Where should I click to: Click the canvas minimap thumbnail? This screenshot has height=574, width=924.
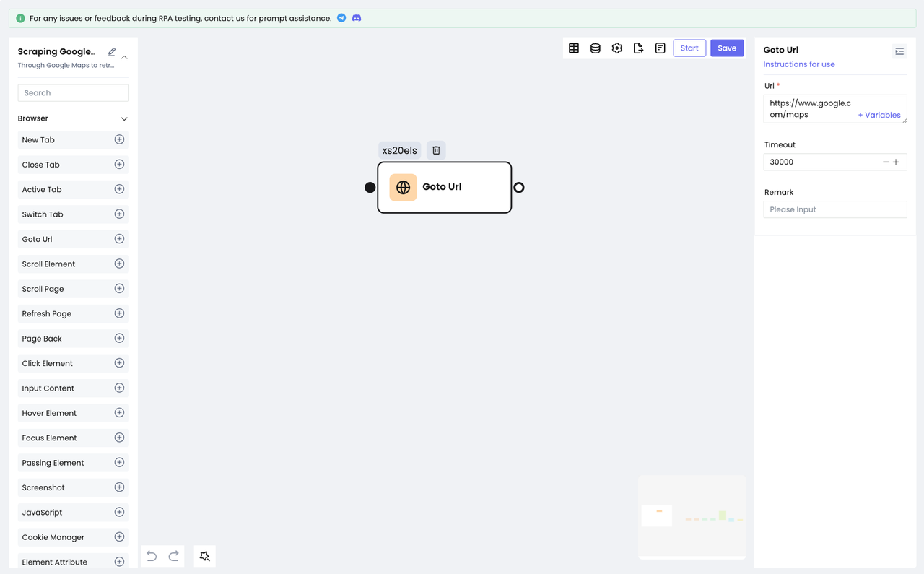pos(692,516)
